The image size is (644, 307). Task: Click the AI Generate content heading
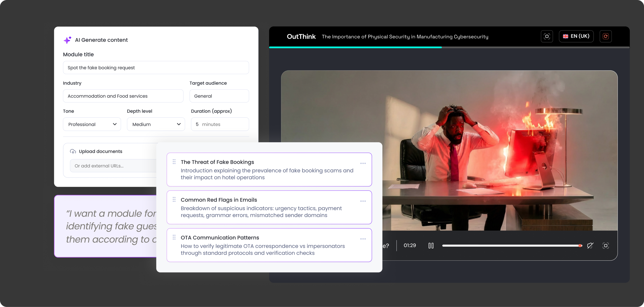click(x=101, y=40)
